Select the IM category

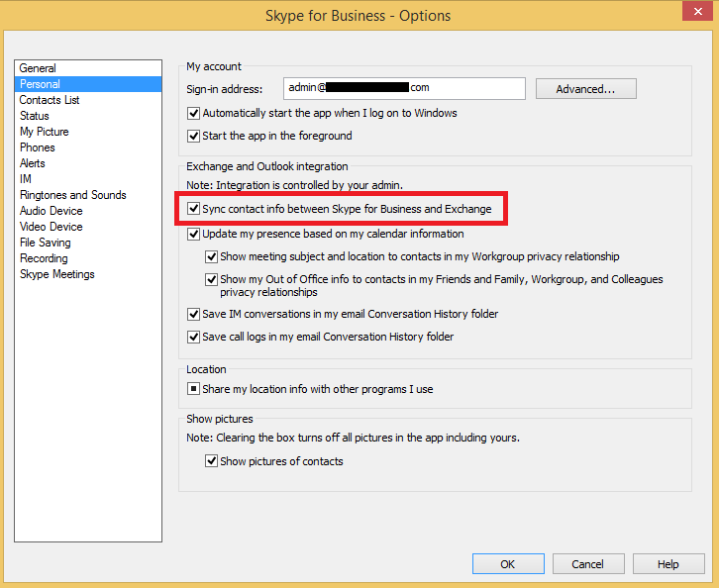tap(26, 179)
